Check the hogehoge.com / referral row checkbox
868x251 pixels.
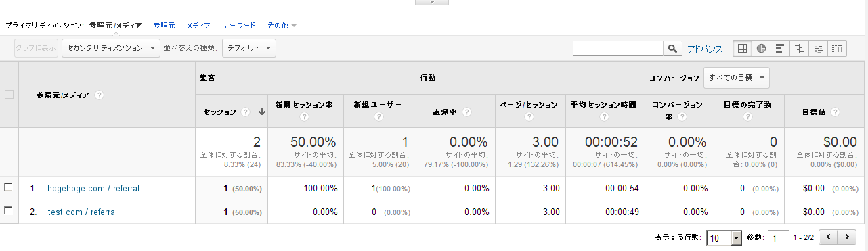click(x=8, y=187)
